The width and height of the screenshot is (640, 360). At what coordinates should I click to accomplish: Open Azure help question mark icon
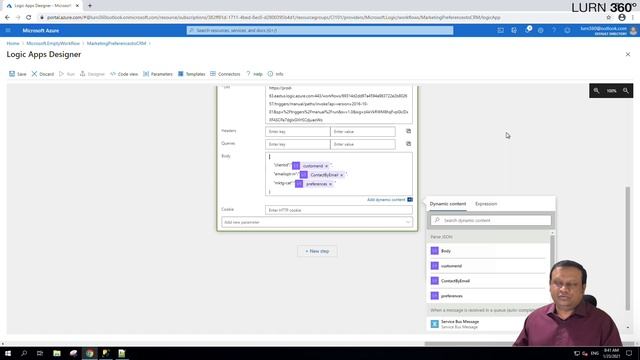pos(554,30)
